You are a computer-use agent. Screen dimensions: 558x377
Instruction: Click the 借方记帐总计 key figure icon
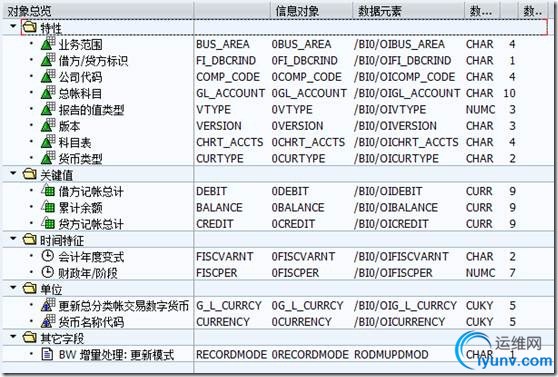click(48, 191)
